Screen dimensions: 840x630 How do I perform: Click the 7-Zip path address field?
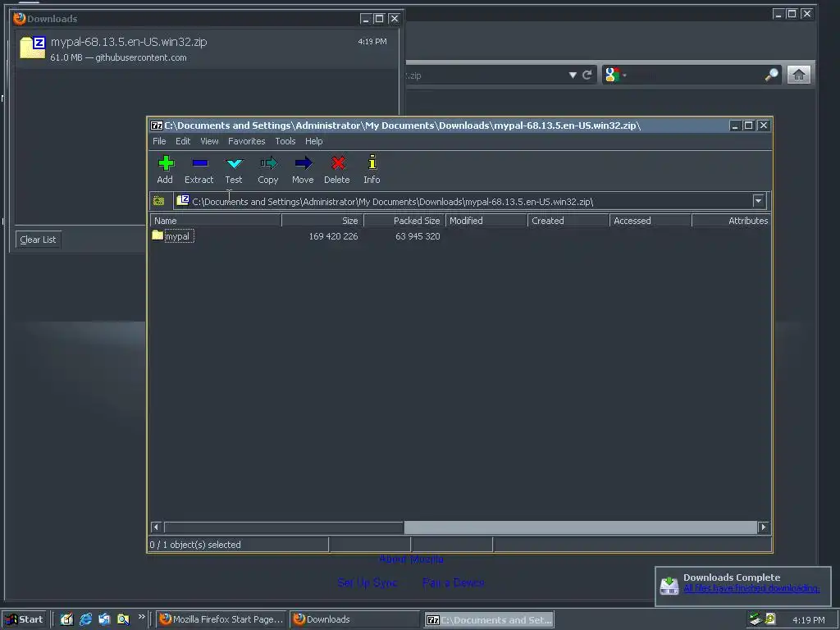click(x=463, y=202)
